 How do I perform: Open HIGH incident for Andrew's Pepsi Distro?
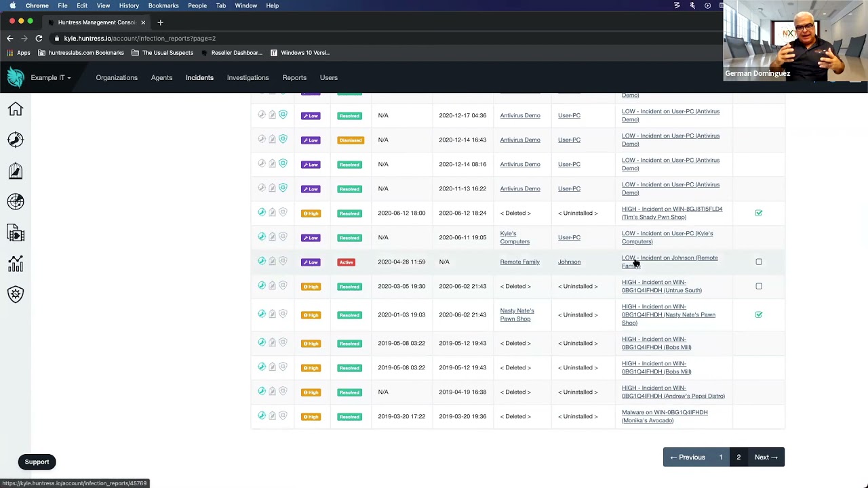tap(673, 392)
